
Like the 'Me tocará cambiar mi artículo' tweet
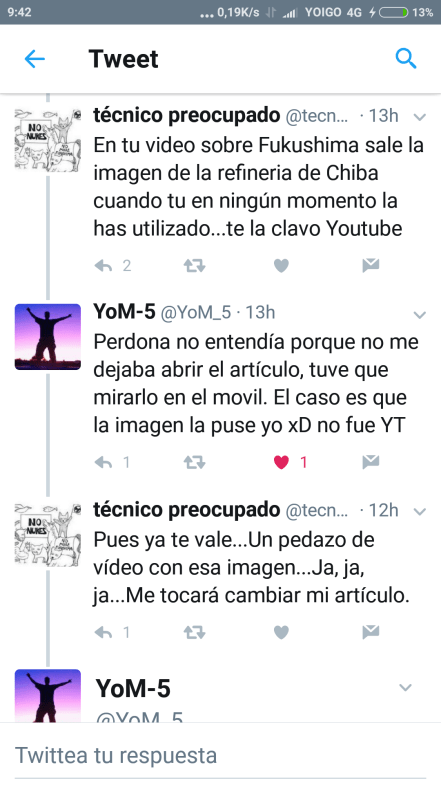(281, 633)
